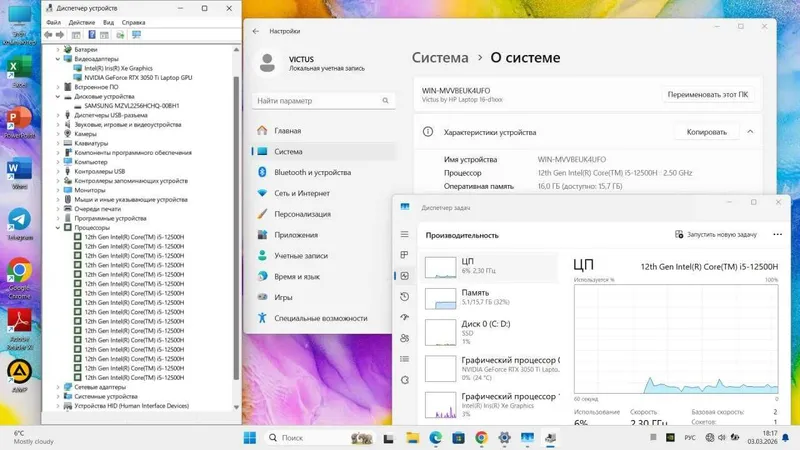The image size is (800, 450).
Task: Open Users icon in Task Manager
Action: click(x=405, y=338)
